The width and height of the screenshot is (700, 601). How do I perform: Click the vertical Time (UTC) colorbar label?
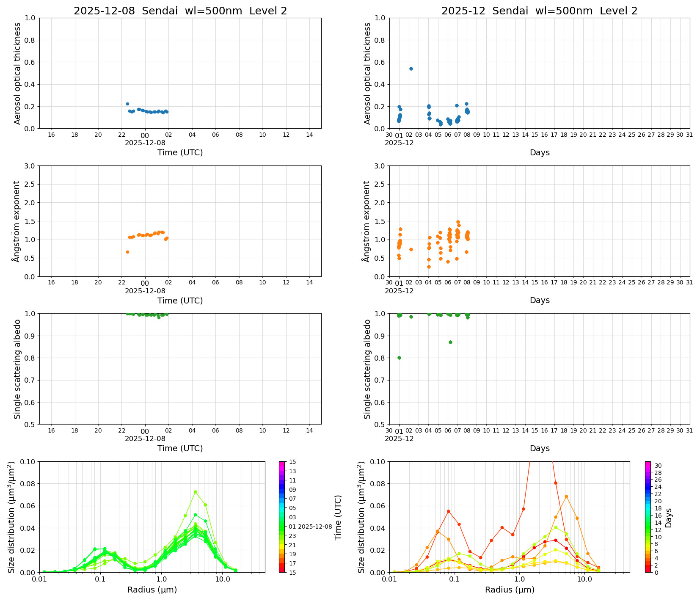coord(338,517)
